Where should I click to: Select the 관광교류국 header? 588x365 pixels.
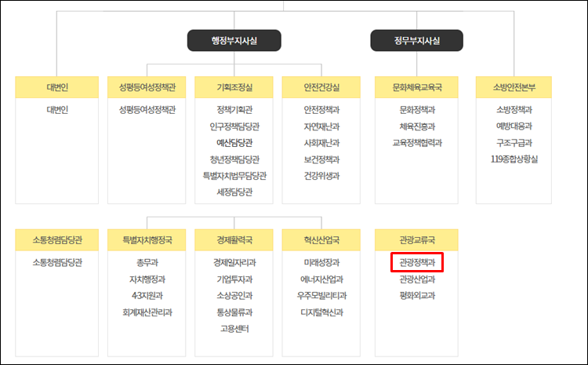416,240
